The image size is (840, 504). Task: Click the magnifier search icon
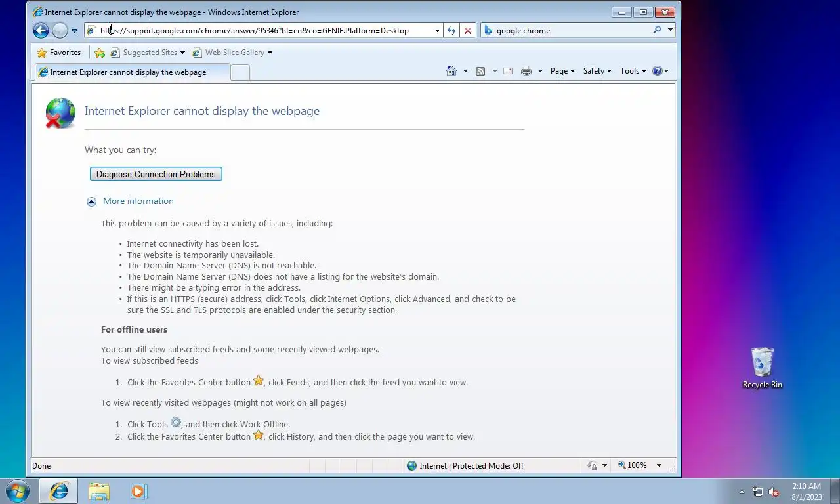(657, 30)
